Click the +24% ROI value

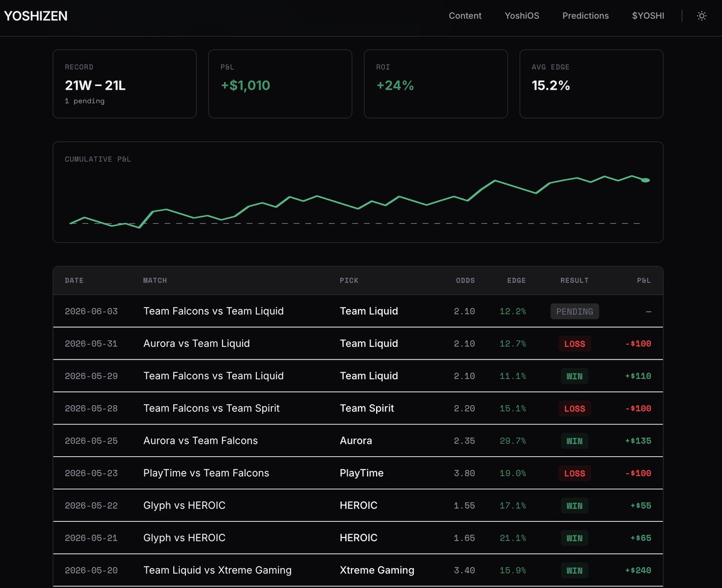click(x=395, y=85)
